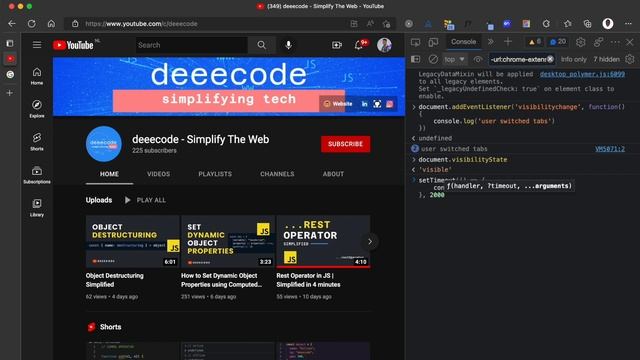Open the Create video camera icon
The image size is (640, 360).
point(337,45)
